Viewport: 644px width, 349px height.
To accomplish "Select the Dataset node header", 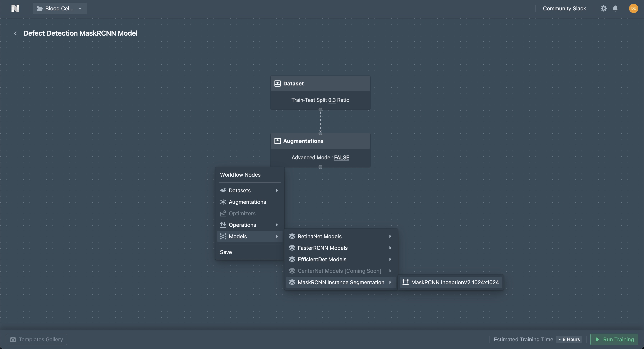I will coord(320,84).
